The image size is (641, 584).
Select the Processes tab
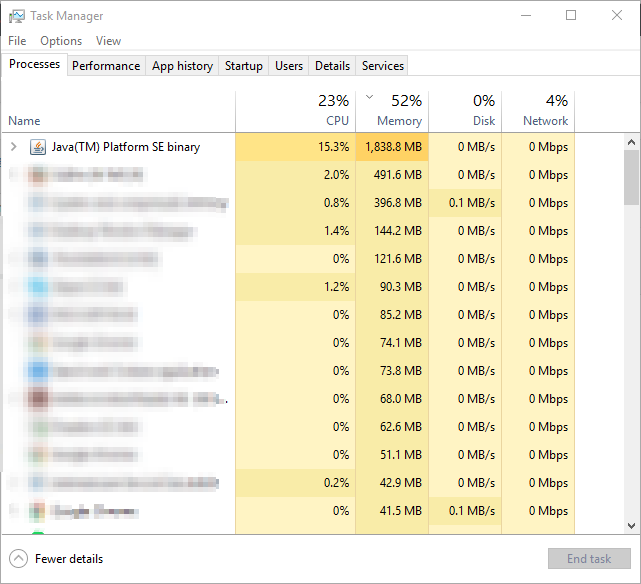pyautogui.click(x=34, y=64)
